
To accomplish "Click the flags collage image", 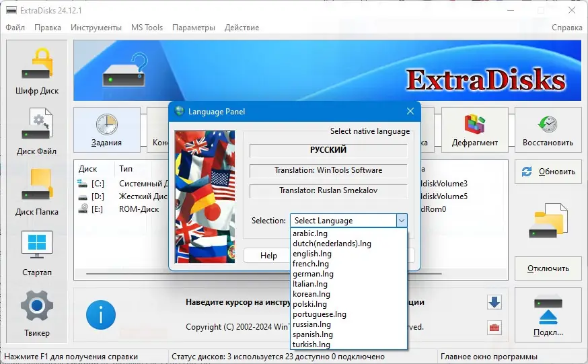I will (x=205, y=196).
